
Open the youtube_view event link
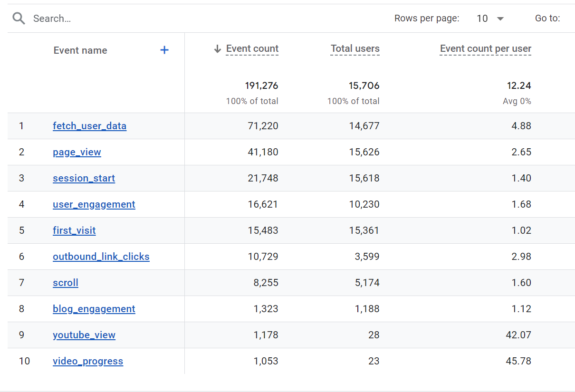pyautogui.click(x=84, y=335)
